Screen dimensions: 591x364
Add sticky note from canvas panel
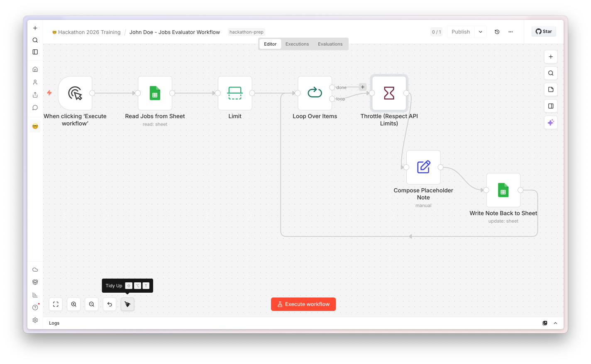pos(551,90)
